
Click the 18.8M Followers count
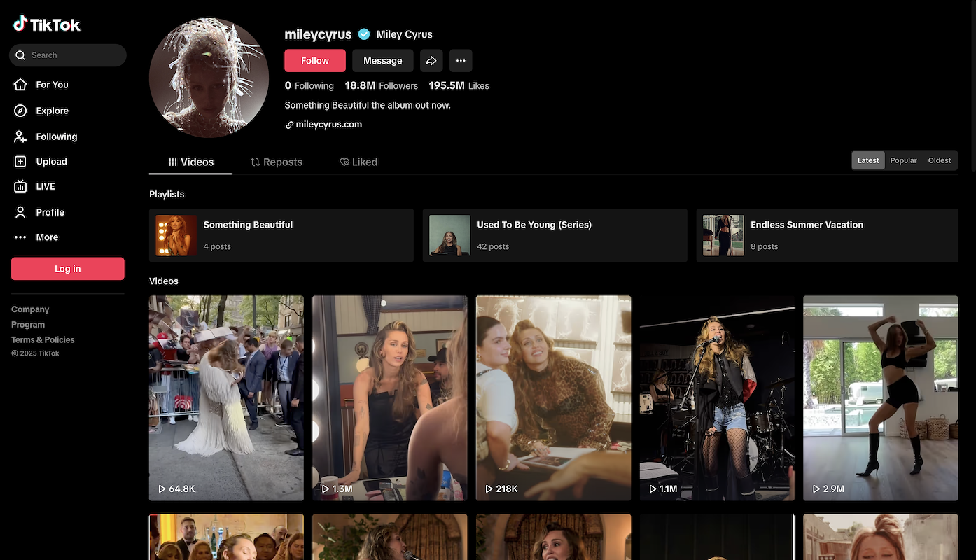pyautogui.click(x=382, y=85)
